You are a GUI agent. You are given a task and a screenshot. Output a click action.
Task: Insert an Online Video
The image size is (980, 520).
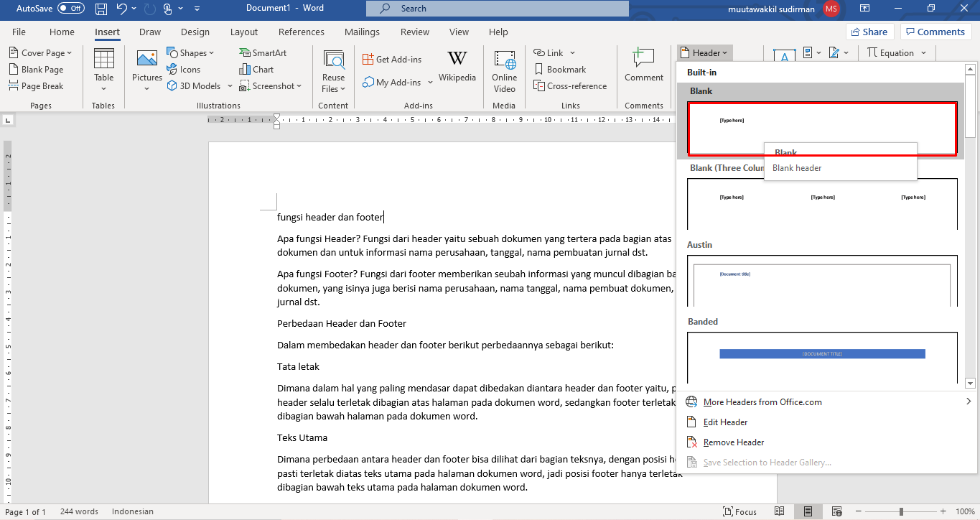pos(505,69)
